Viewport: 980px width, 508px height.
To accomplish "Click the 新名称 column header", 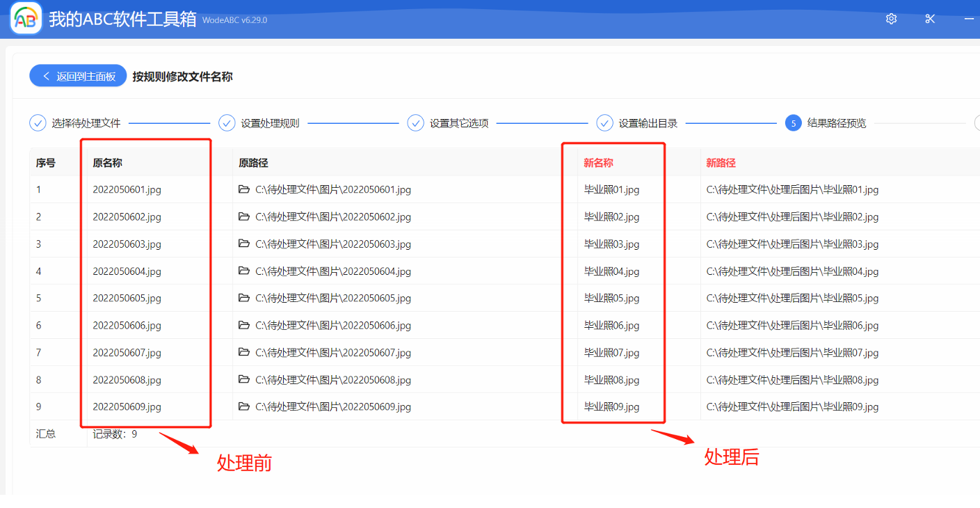I will 598,163.
